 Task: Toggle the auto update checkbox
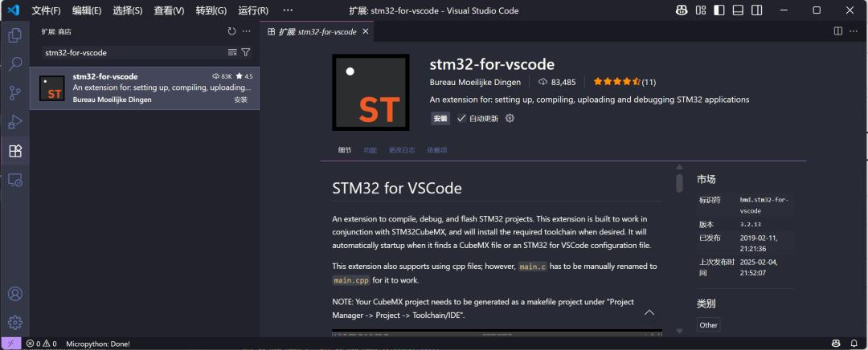point(461,118)
